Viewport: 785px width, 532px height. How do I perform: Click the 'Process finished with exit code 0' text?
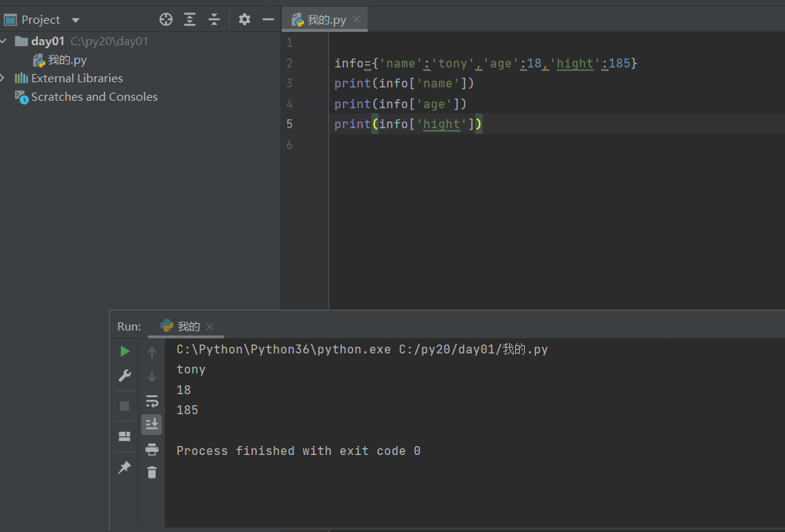pyautogui.click(x=299, y=451)
